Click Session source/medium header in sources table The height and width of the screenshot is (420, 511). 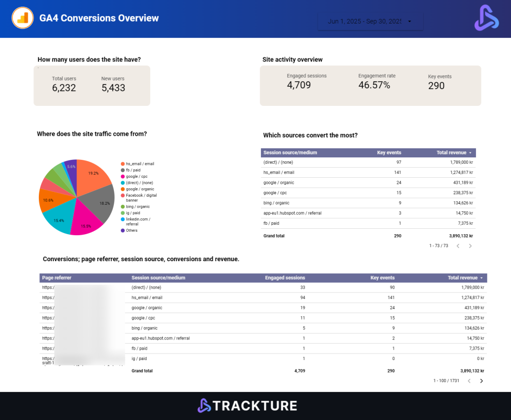click(x=290, y=153)
